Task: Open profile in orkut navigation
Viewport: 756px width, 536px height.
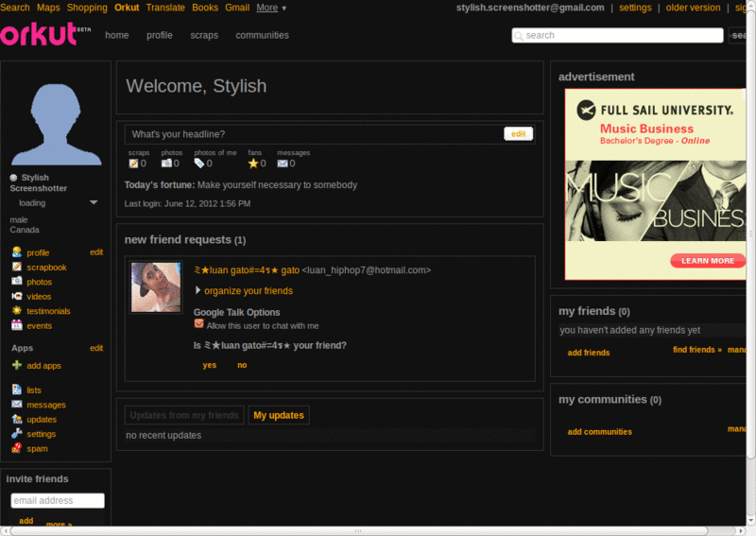Action: click(x=160, y=35)
